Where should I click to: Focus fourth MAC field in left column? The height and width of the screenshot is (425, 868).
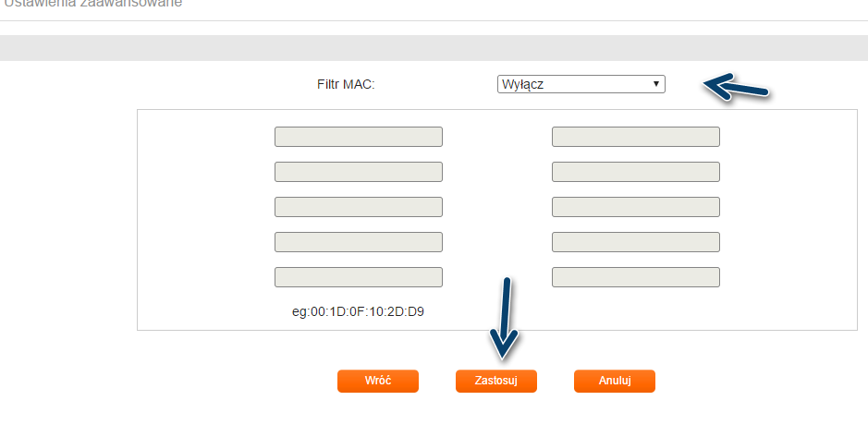358,242
